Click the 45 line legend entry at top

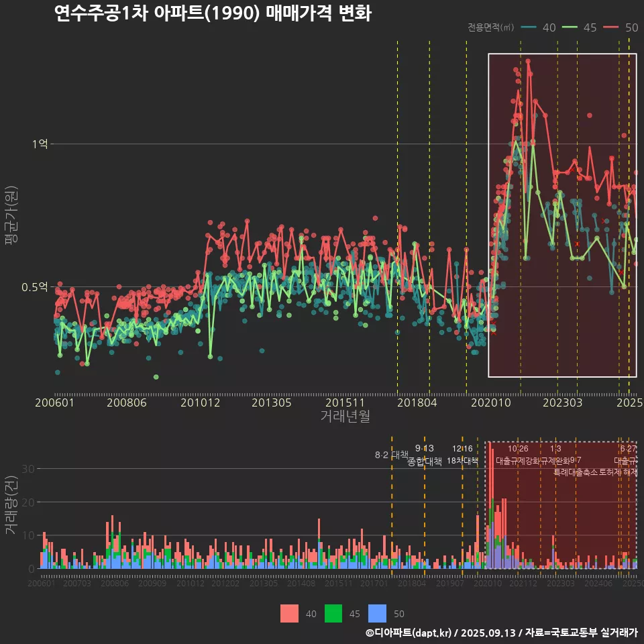click(579, 28)
